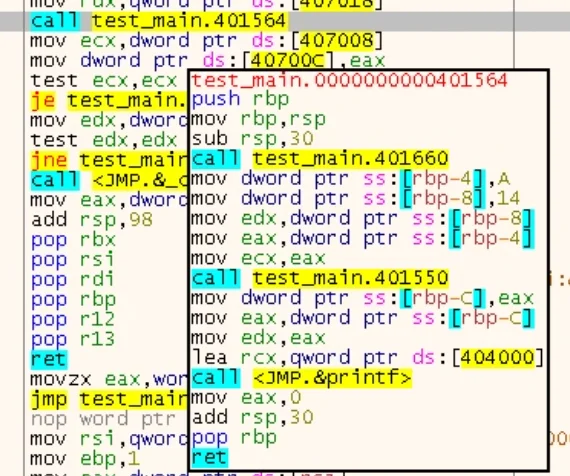570x476 pixels.
Task: Select 'mov dword ptr ds:[40700C],eax' instruction
Action: (x=208, y=61)
